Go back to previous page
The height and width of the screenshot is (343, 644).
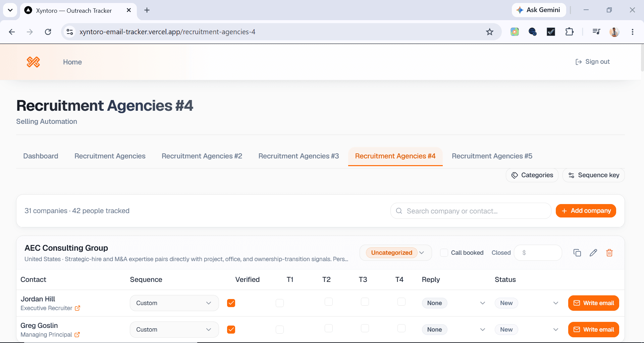pyautogui.click(x=12, y=32)
